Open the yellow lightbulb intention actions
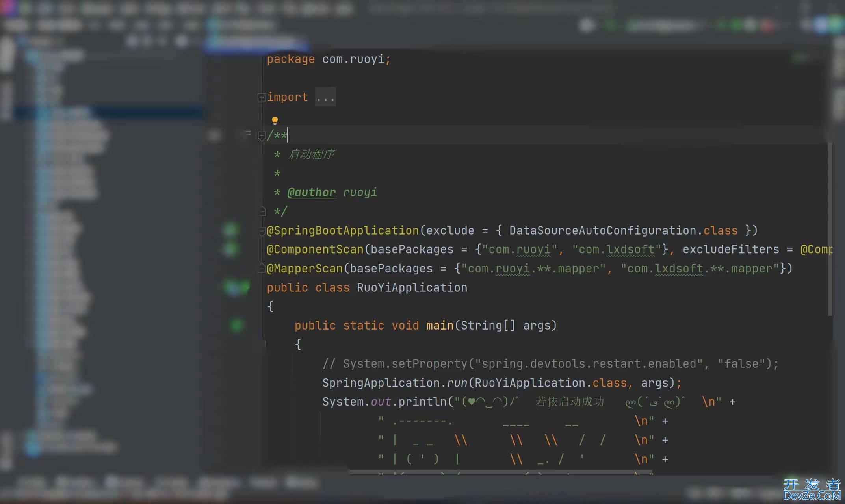The height and width of the screenshot is (504, 845). pos(275,120)
